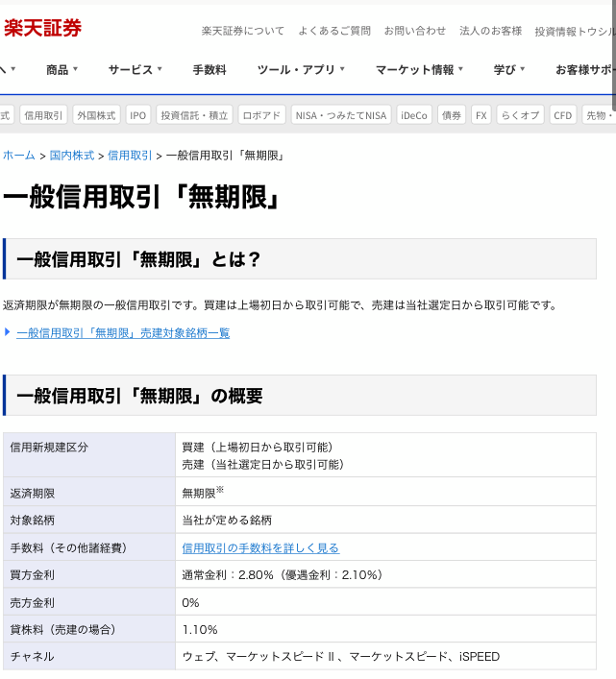Viewport: 616px width, 679px height.
Task: Select the 債券 category tab
Action: tap(452, 115)
